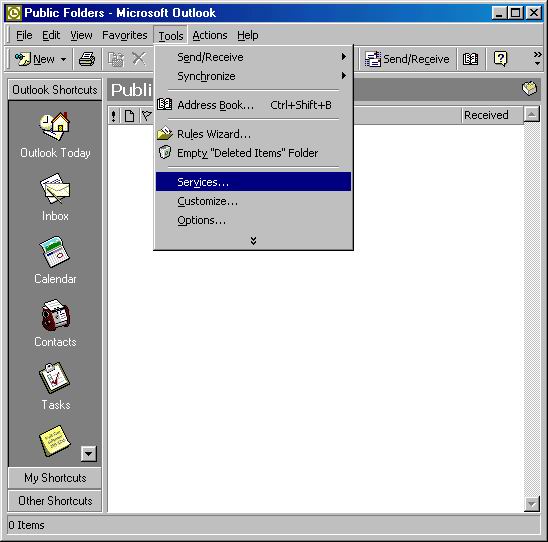
Task: Show more shortcuts with down arrow
Action: click(88, 454)
